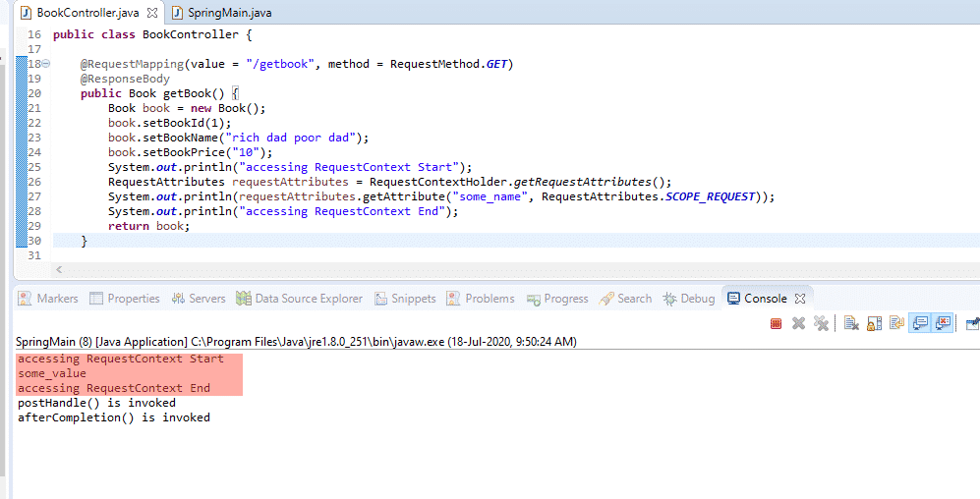This screenshot has height=499, width=980.
Task: Switch to the Problems tab
Action: pyautogui.click(x=481, y=299)
